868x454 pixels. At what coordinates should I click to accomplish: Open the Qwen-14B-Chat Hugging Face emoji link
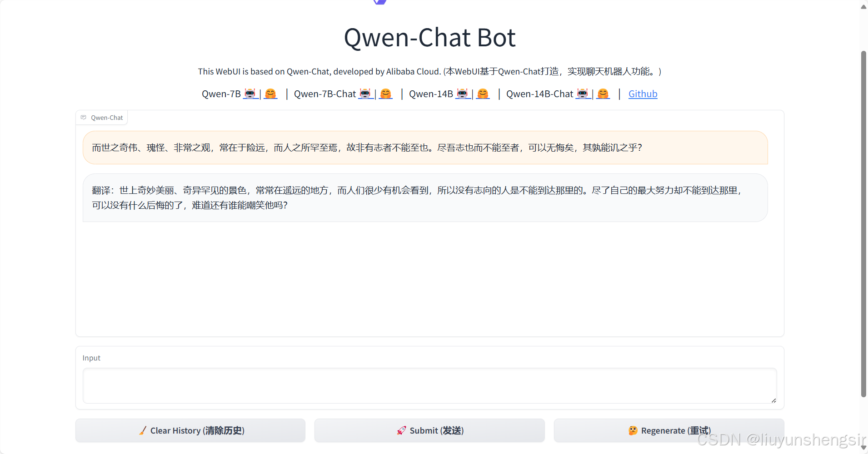603,94
